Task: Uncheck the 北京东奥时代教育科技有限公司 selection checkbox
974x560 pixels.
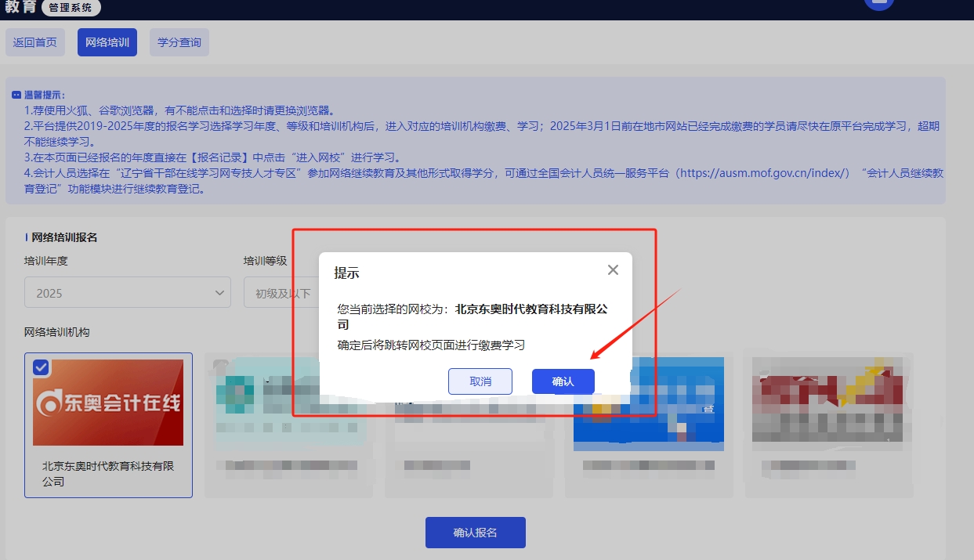Action: point(42,367)
